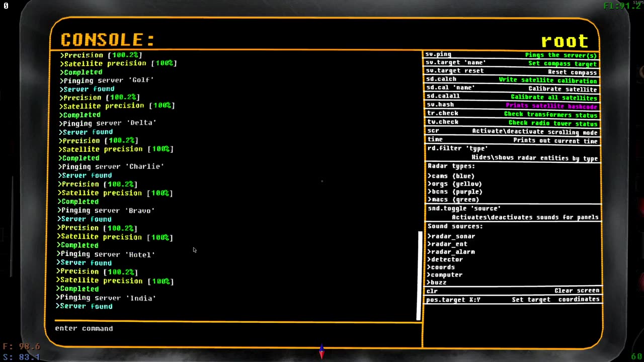Viewport: 644px width, 362px height.
Task: Select the sd.calall command row
Action: [512, 97]
